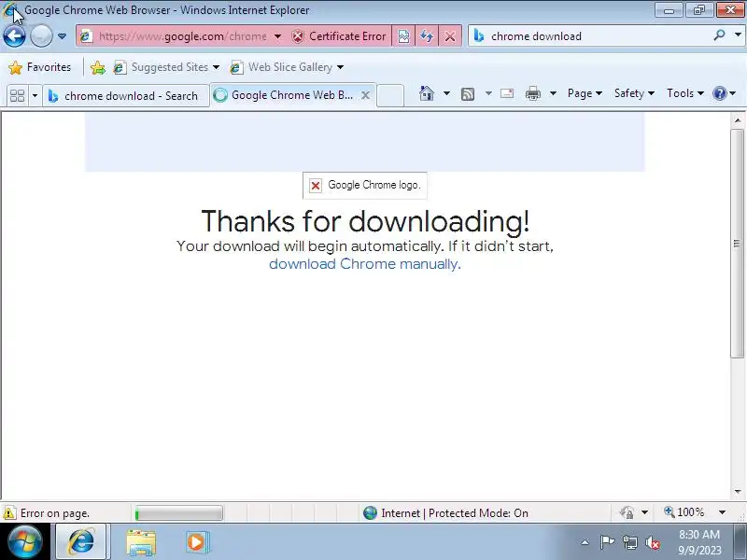Open the tab list dropdown arrow
Image resolution: width=747 pixels, height=560 pixels.
(35, 96)
